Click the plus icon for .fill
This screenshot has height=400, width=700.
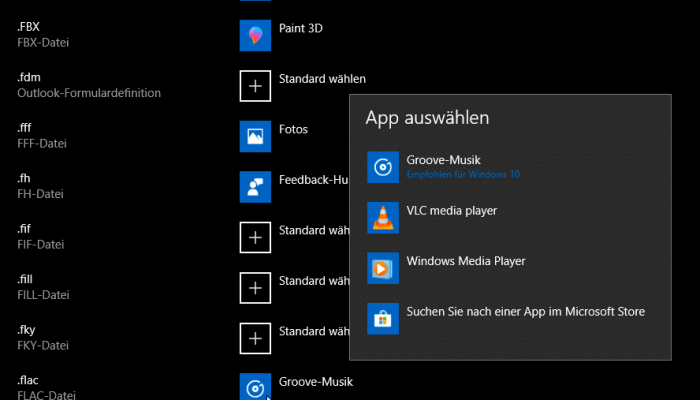coord(255,288)
